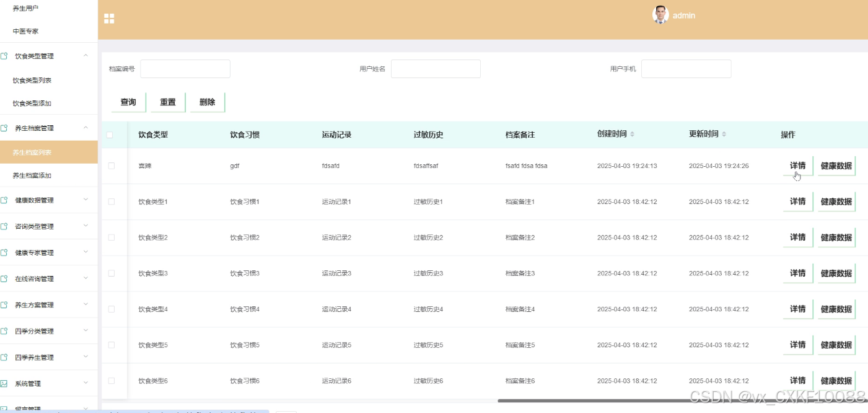The height and width of the screenshot is (413, 868).
Task: Click the 四季分类管理 menu icon
Action: 4,331
